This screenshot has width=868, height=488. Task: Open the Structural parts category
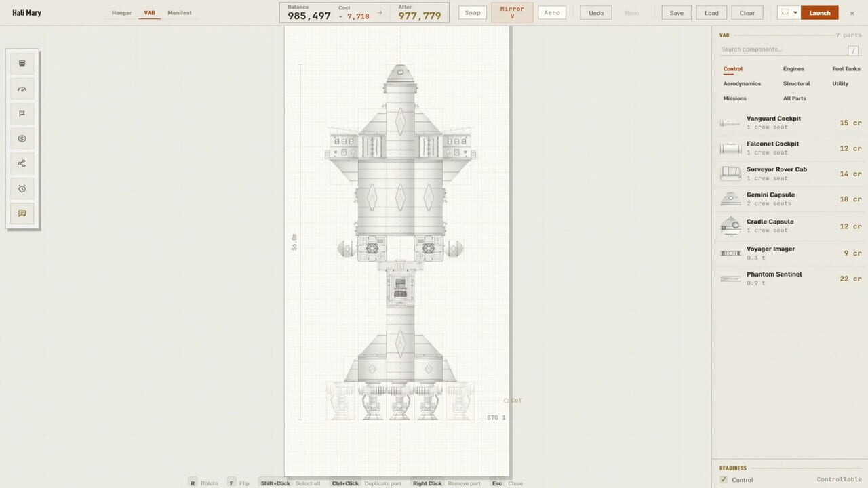tap(796, 84)
